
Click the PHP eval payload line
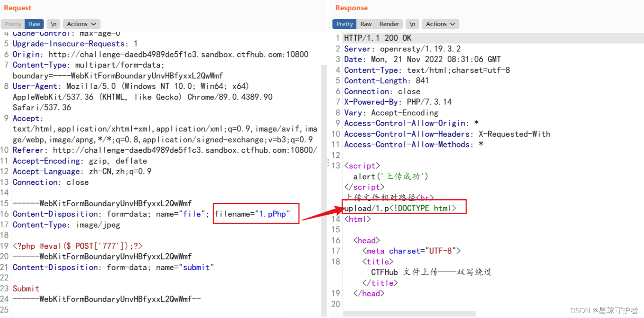coord(78,246)
